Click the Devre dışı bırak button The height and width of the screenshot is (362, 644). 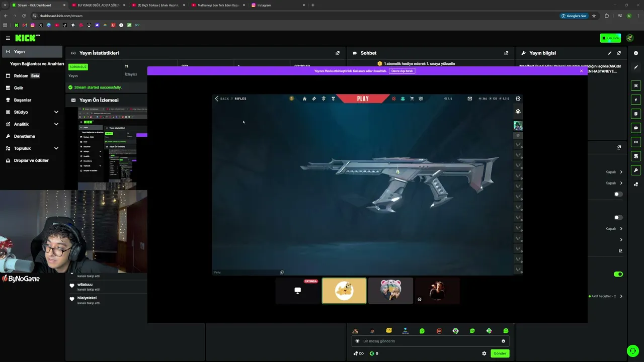402,71
